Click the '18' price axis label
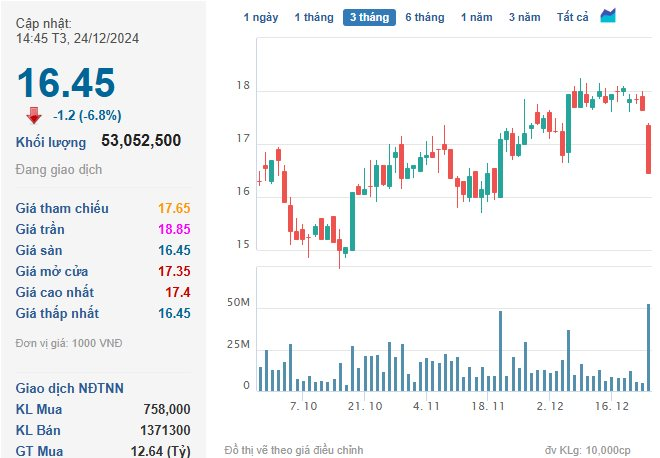 tap(243, 85)
